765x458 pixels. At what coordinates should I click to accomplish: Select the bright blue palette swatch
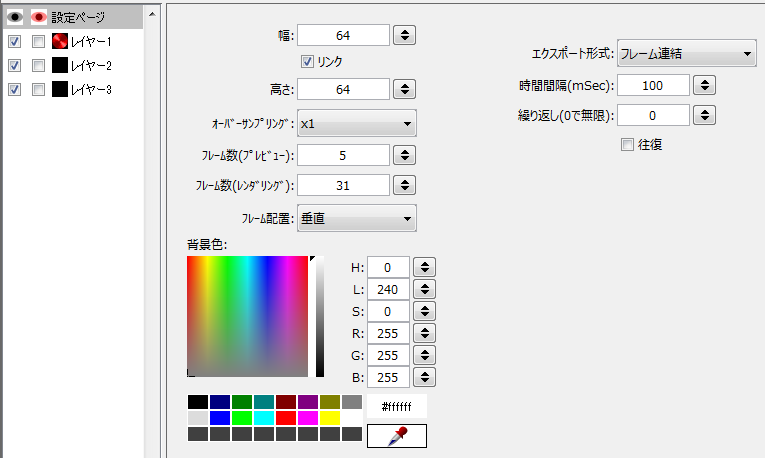(x=220, y=418)
